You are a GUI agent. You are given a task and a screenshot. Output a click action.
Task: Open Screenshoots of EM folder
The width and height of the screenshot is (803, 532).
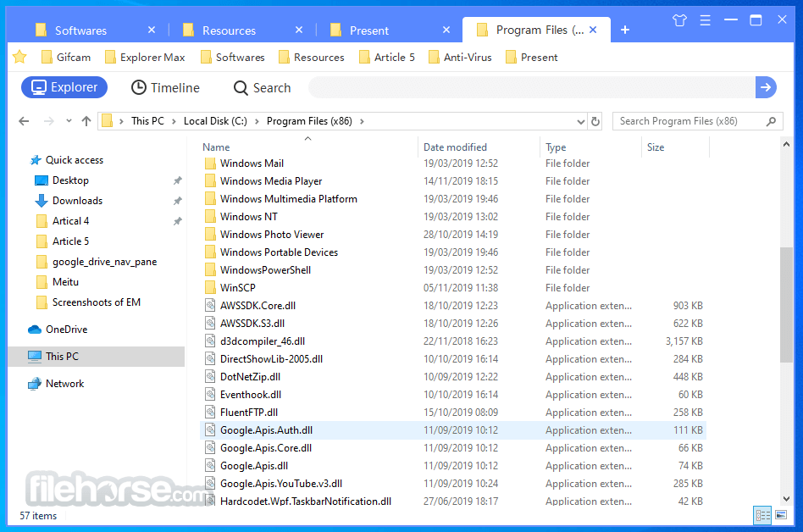pos(97,302)
